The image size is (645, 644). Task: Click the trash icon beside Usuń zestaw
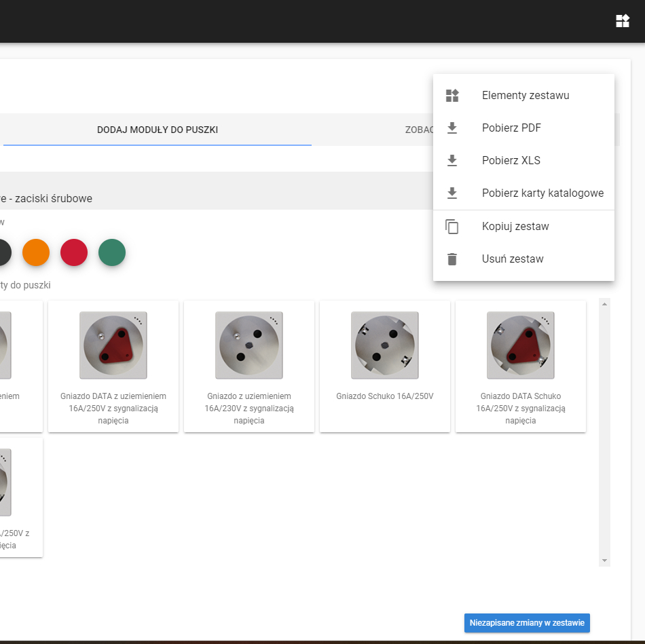point(452,259)
